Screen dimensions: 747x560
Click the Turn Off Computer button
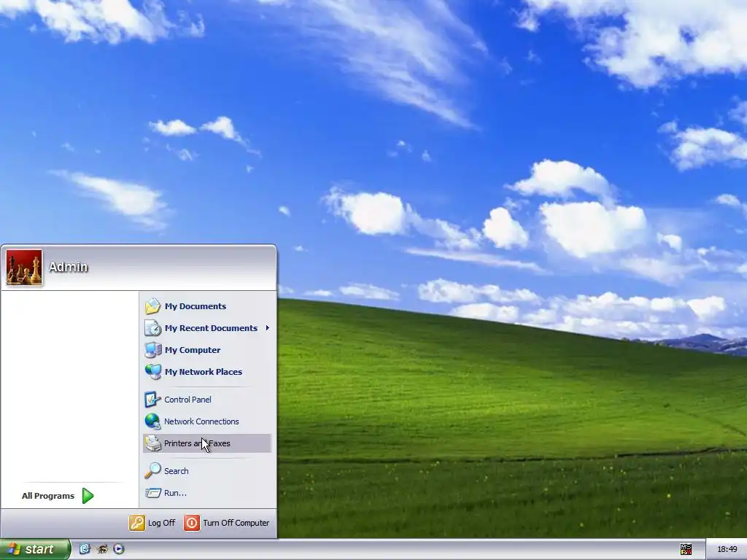227,523
